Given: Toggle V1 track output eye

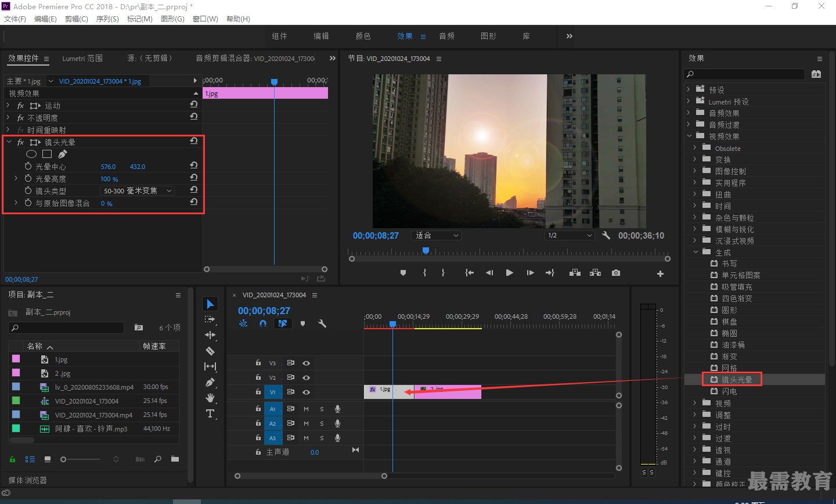Looking at the screenshot, I should point(306,392).
